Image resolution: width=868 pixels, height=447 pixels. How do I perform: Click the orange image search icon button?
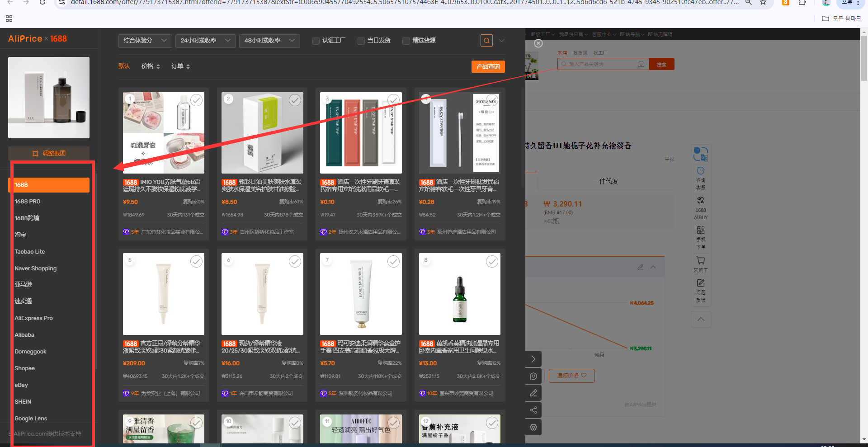[486, 41]
